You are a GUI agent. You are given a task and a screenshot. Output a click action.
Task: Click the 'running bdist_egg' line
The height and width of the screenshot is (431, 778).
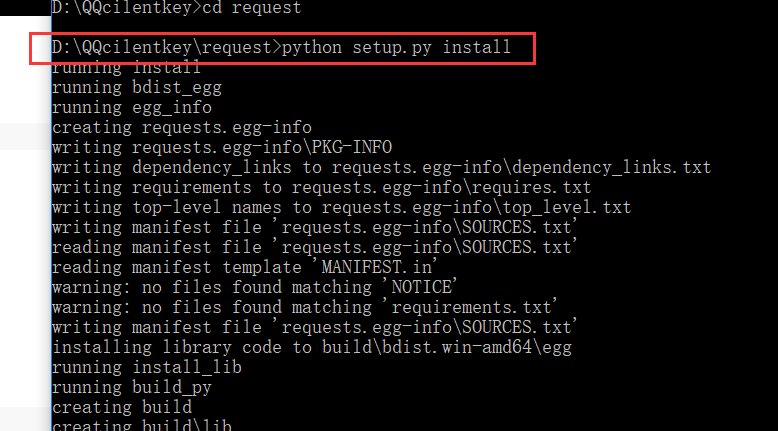point(137,88)
